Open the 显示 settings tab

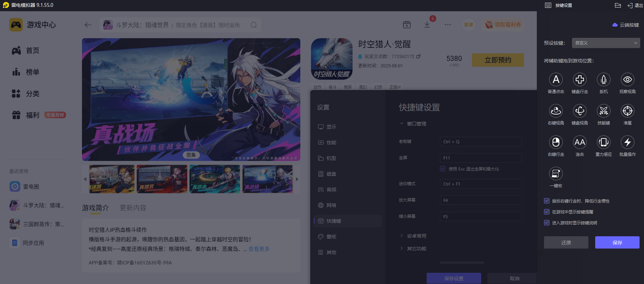348,127
